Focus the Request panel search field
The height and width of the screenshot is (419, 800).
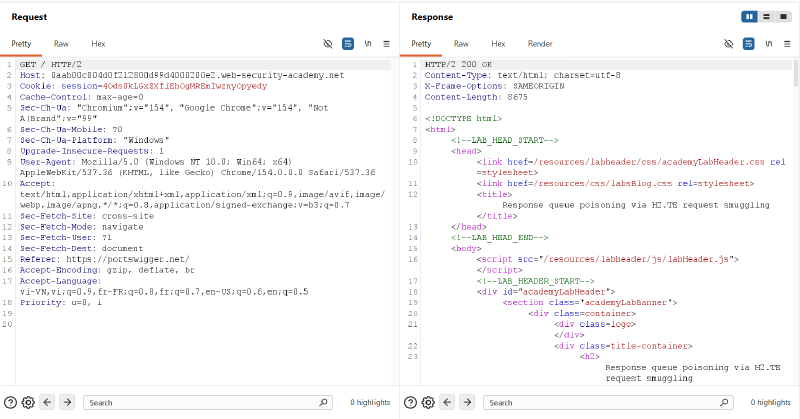click(x=208, y=403)
